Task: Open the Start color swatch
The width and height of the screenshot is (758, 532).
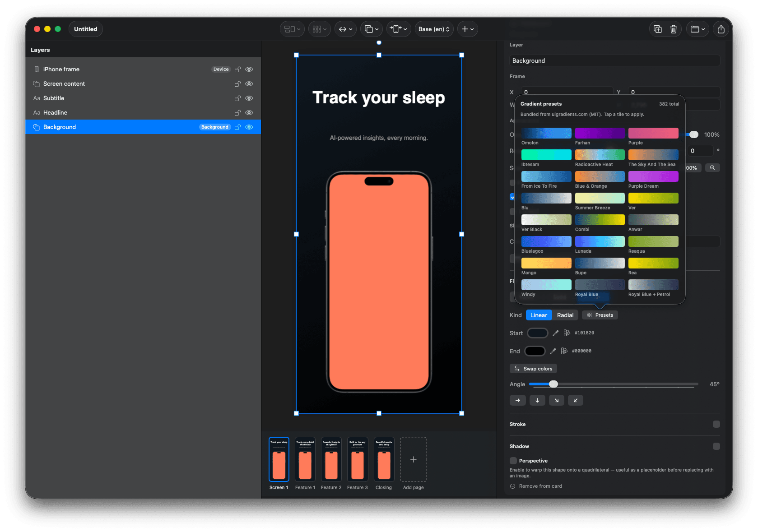Action: (x=538, y=333)
